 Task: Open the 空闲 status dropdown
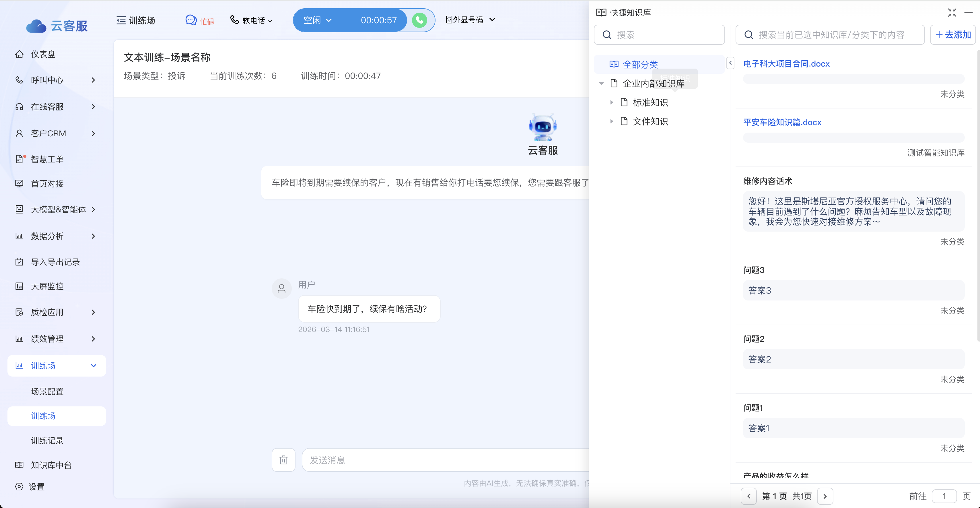(x=317, y=20)
